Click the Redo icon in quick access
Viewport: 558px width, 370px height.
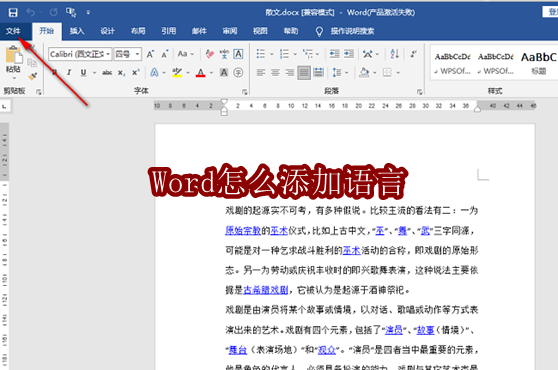[x=53, y=13]
